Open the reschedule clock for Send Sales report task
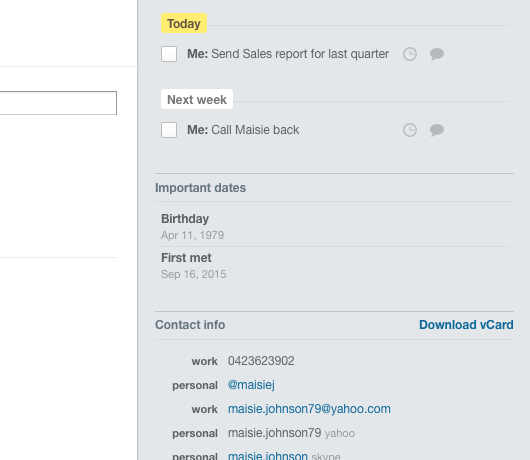Viewport: 530px width, 460px height. point(410,54)
